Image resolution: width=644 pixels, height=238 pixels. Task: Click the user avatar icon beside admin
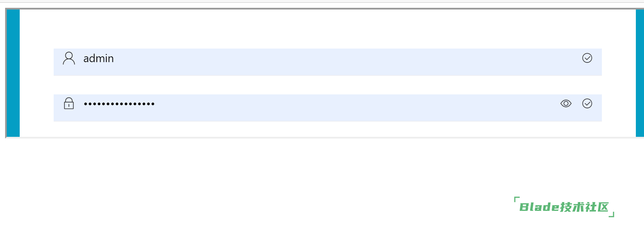click(x=69, y=58)
